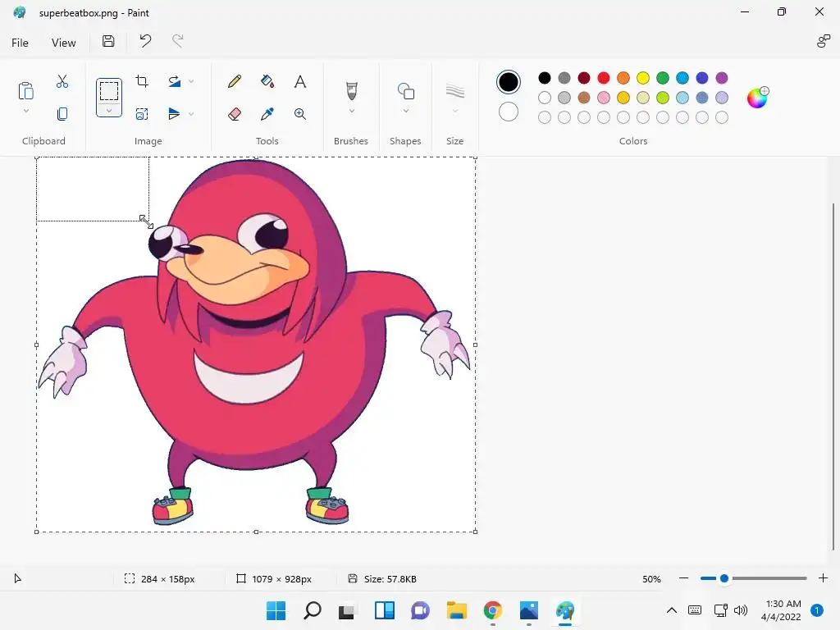Pick the pink palette color
Viewport: 840px width, 630px height.
[603, 98]
